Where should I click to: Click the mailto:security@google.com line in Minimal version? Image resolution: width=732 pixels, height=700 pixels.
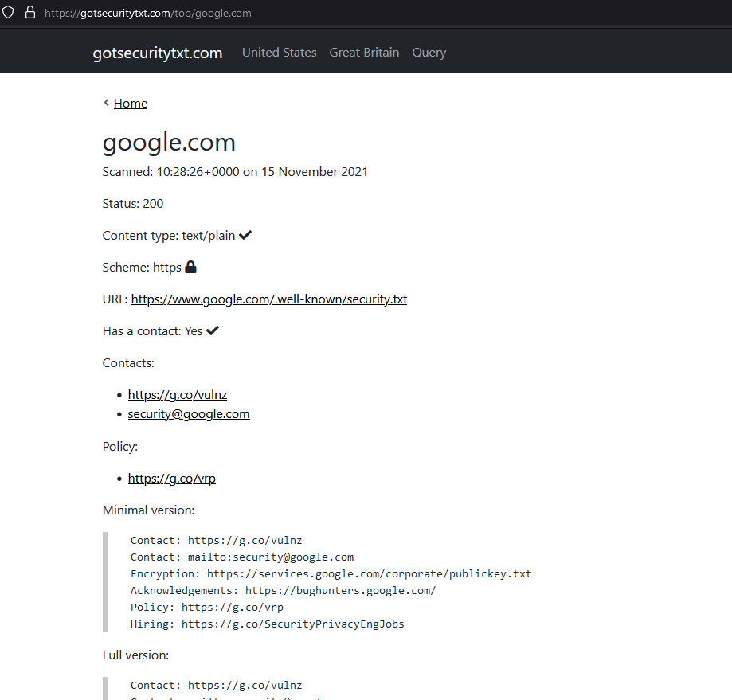coord(242,557)
